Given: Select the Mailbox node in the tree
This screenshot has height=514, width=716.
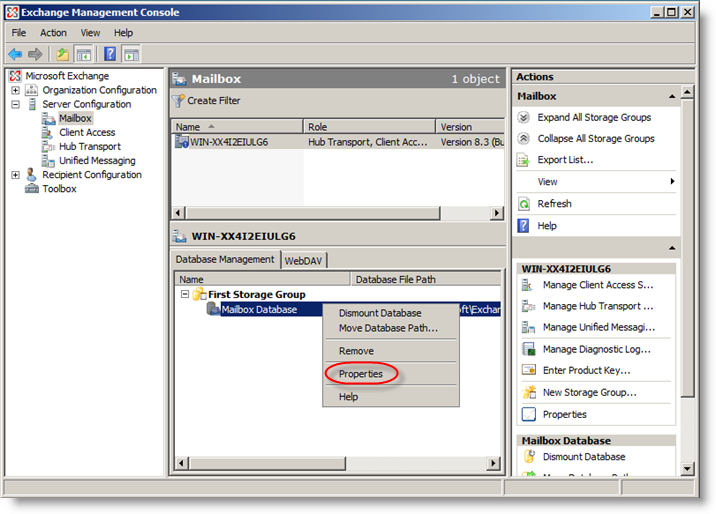Looking at the screenshot, I should [x=75, y=118].
